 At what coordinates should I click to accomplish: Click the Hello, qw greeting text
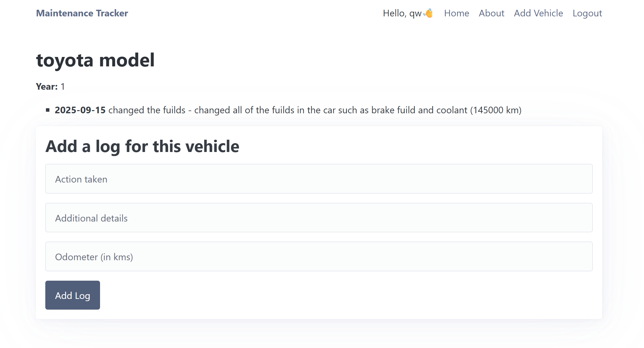coord(402,13)
